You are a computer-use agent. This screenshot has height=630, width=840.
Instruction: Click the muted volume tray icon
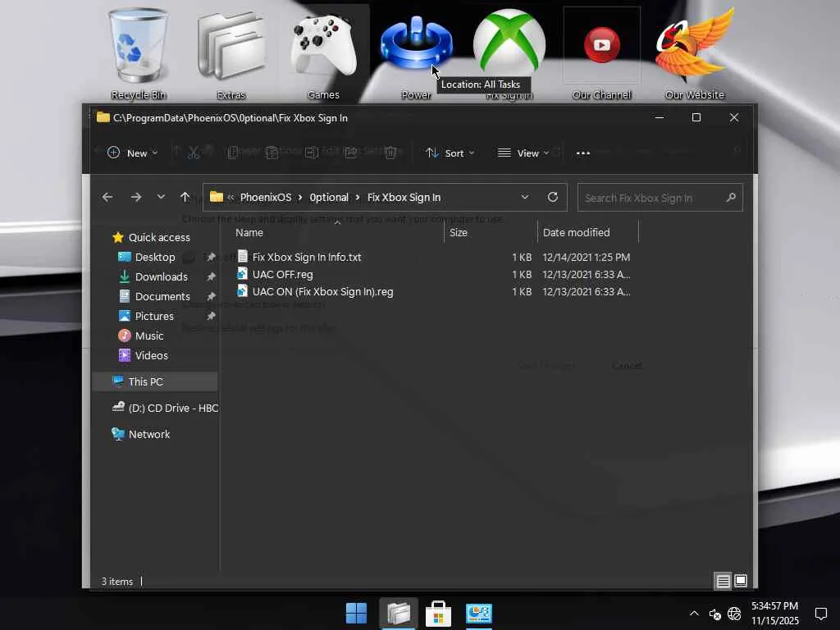pos(714,614)
